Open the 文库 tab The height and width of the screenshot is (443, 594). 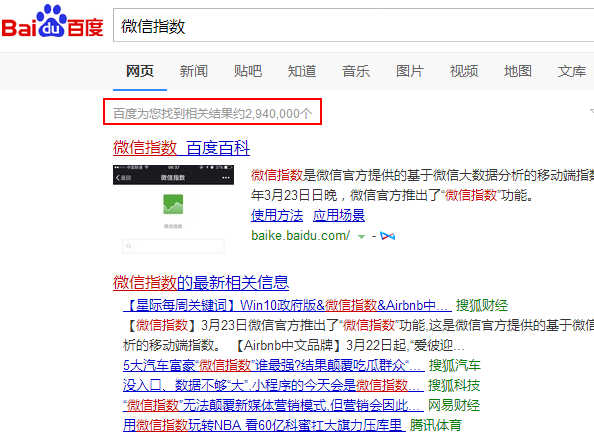[x=572, y=71]
